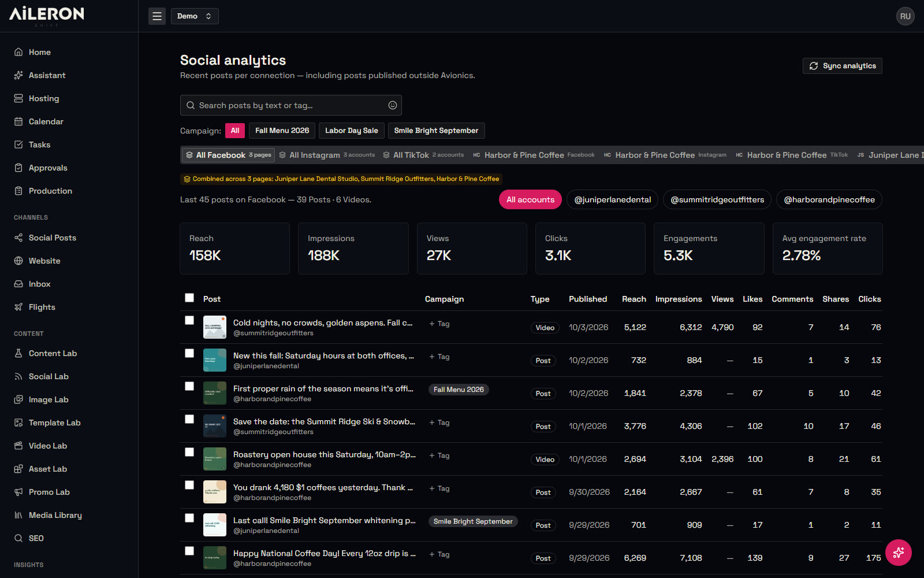Click the Hosting icon in sidebar
Image resolution: width=924 pixels, height=578 pixels.
coord(18,98)
